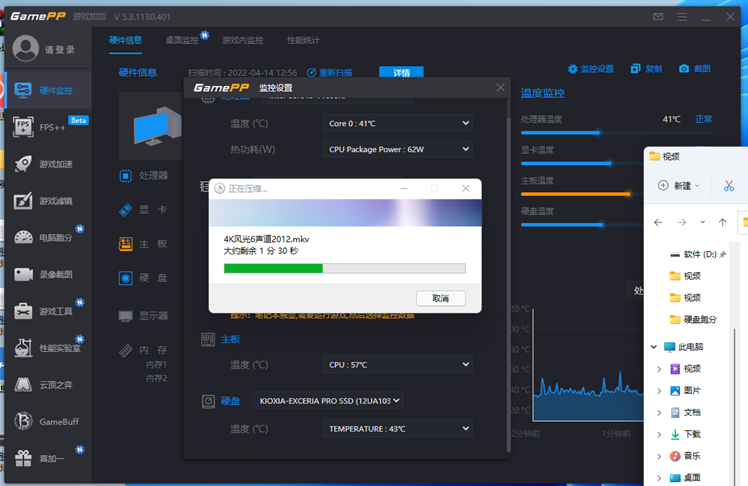Expand 文档 in the Explorer tree
The image size is (748, 486).
(x=659, y=413)
